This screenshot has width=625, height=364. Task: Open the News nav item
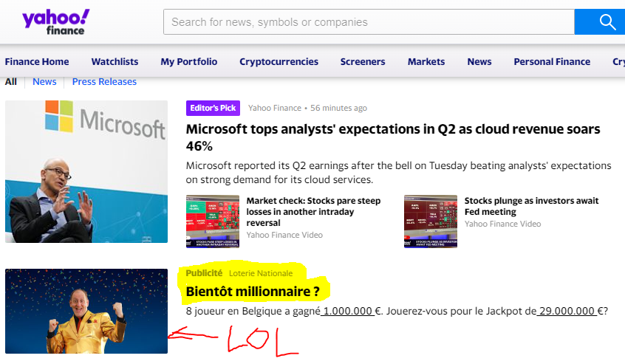[479, 62]
